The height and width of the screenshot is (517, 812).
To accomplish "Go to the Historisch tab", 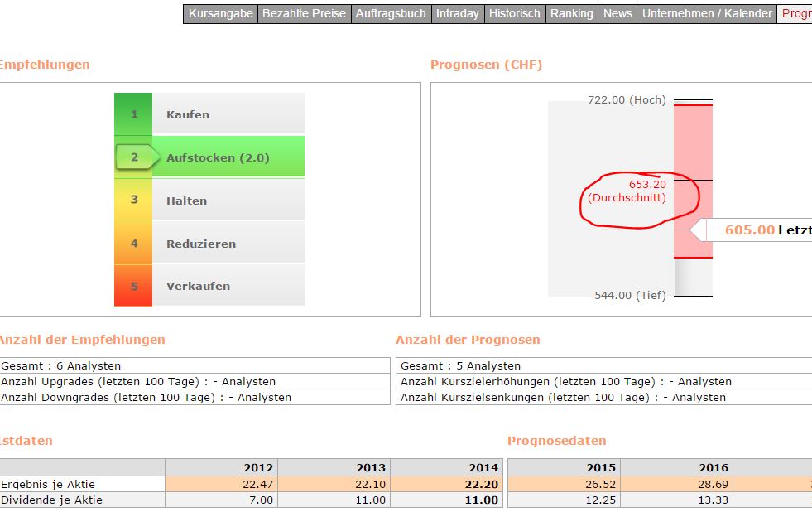I will [x=514, y=14].
